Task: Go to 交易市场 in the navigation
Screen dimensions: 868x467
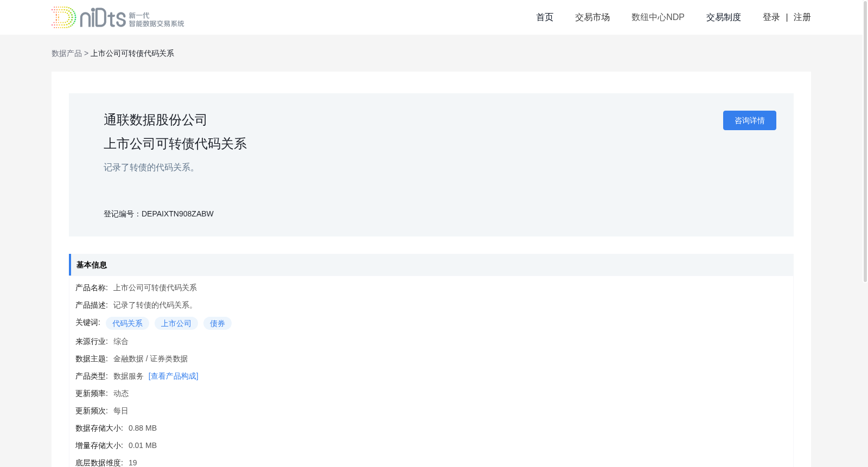Action: (x=592, y=17)
